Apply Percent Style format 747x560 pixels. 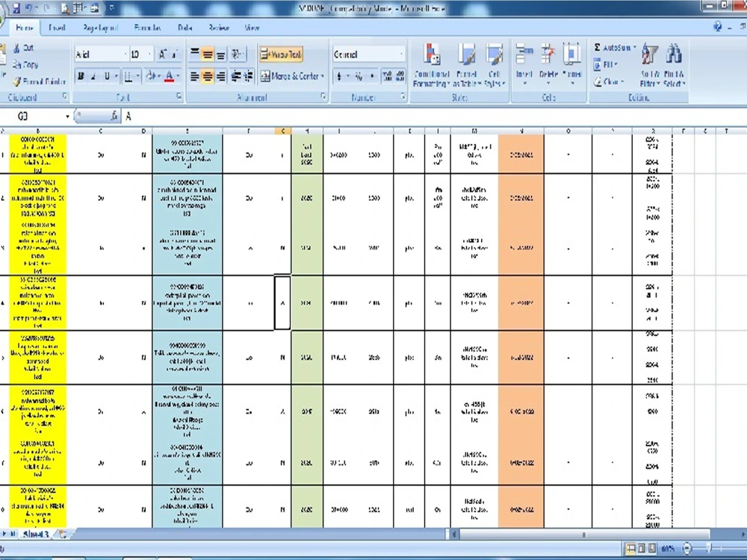click(359, 76)
